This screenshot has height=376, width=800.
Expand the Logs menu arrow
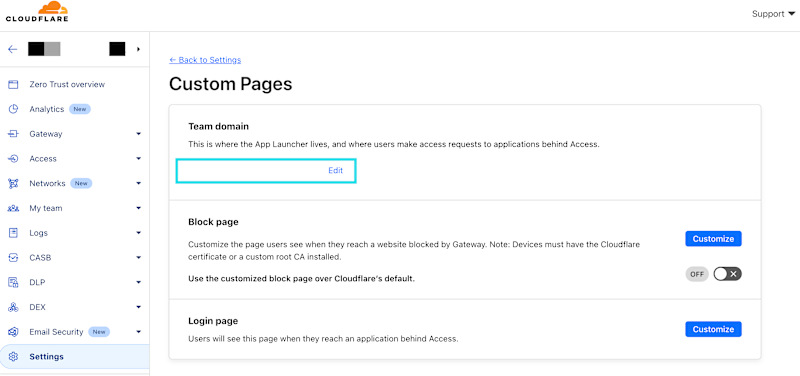click(138, 233)
